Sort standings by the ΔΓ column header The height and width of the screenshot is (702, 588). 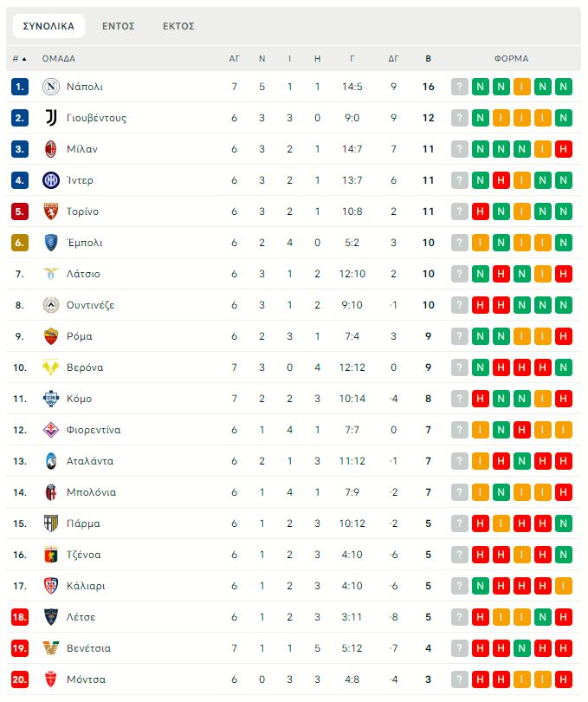393,59
